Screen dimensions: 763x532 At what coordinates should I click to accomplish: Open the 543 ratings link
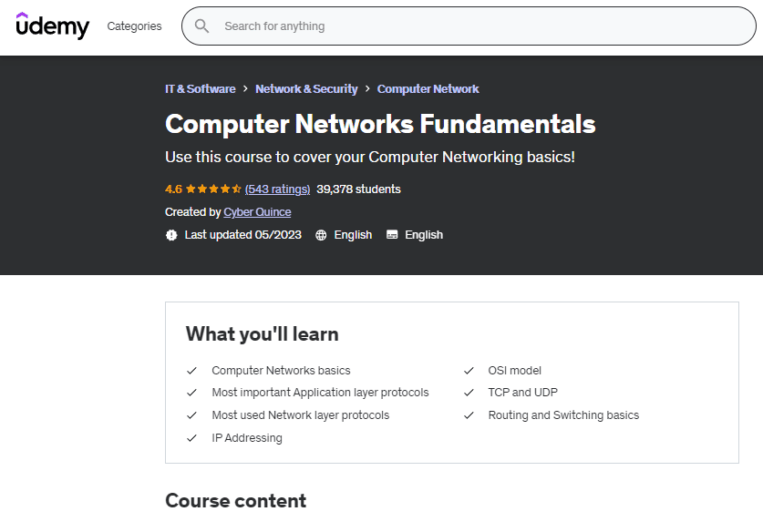point(277,189)
